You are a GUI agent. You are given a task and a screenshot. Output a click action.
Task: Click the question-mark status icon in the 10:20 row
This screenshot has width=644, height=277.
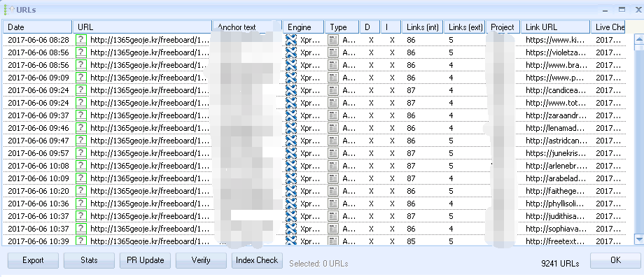(x=81, y=191)
